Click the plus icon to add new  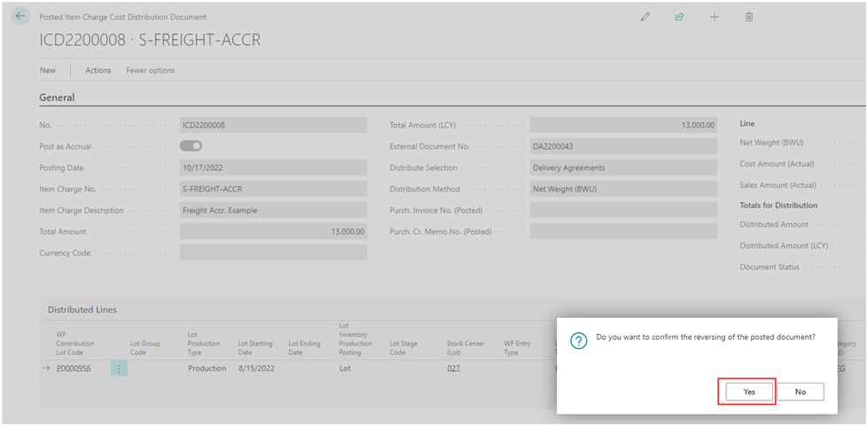tap(715, 17)
